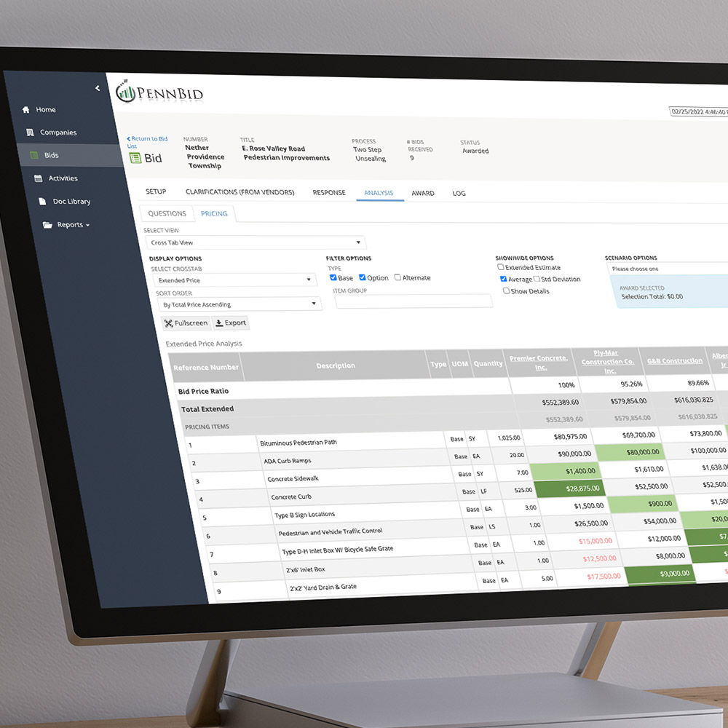The image size is (728, 728).
Task: Open the G&B Construction column link
Action: pyautogui.click(x=675, y=361)
